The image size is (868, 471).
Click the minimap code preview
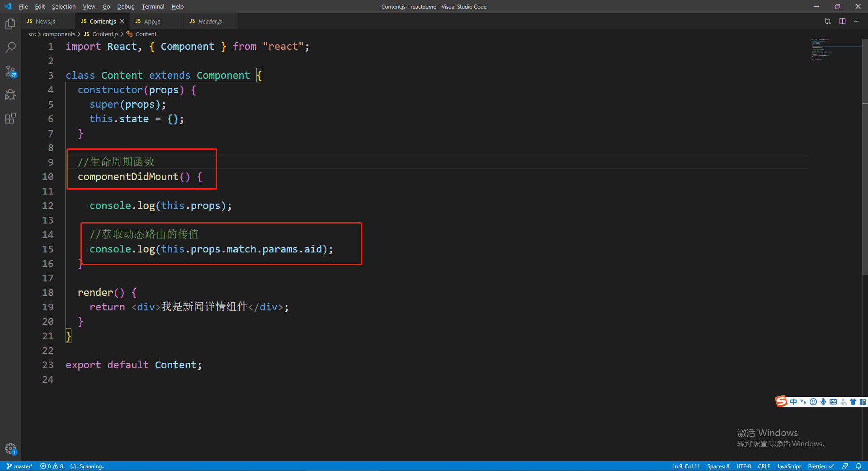[x=822, y=49]
